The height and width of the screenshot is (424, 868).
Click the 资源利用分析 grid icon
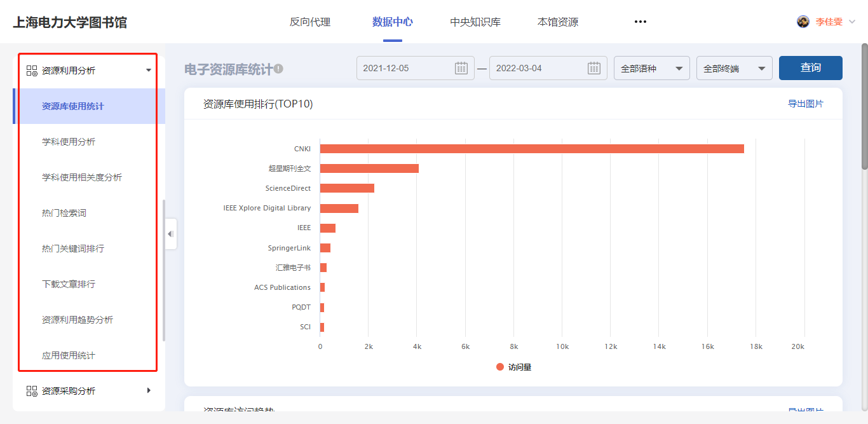click(x=32, y=71)
